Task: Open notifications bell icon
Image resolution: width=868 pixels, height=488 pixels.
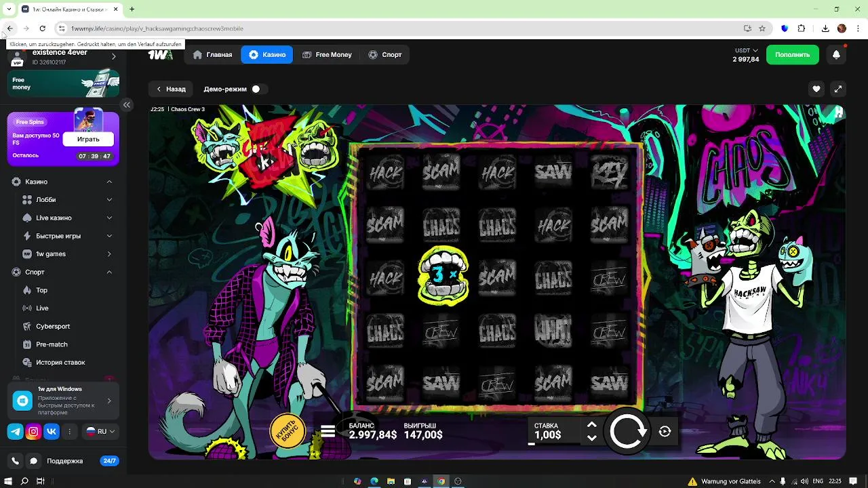Action: point(836,54)
